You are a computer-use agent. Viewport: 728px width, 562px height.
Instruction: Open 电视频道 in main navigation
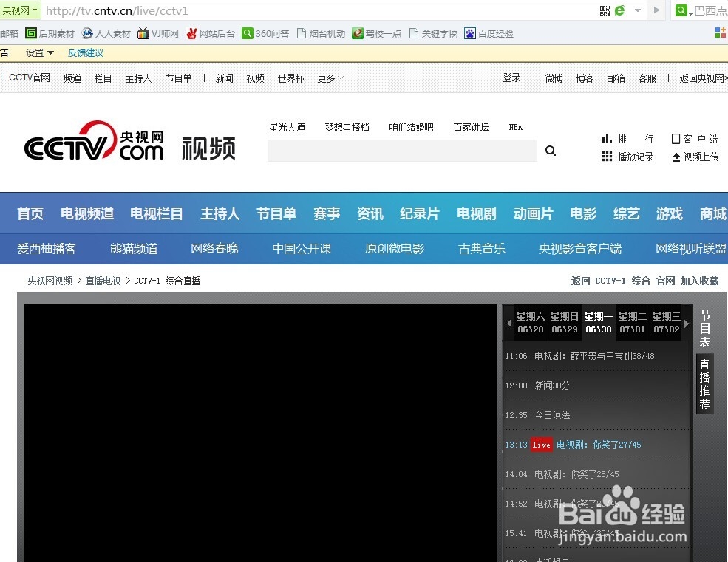tap(87, 213)
